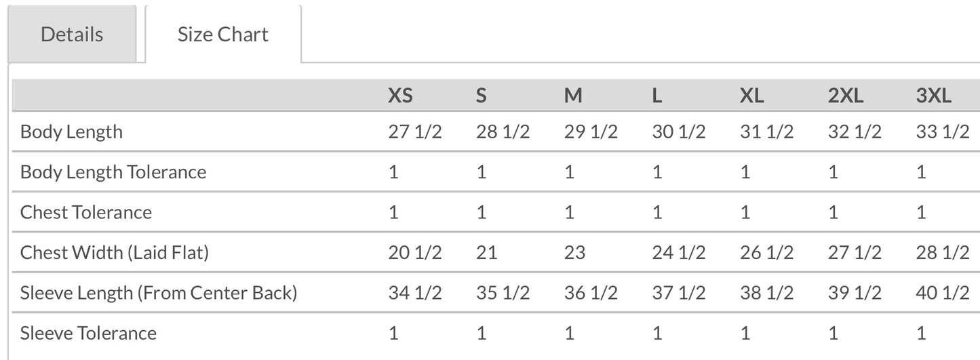Click XS body length value 27 1/2
Image resolution: width=980 pixels, height=360 pixels.
pyautogui.click(x=414, y=132)
